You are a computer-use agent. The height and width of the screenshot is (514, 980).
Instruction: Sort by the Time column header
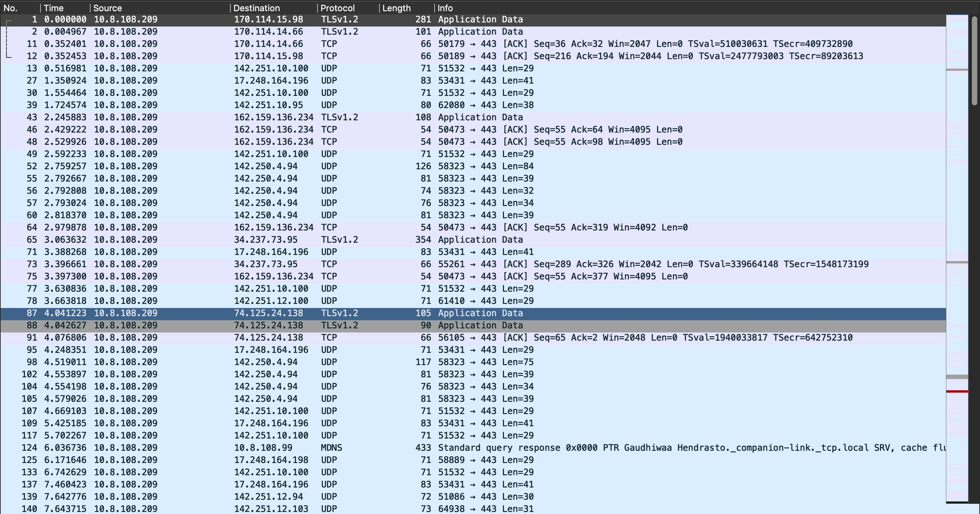tap(54, 8)
